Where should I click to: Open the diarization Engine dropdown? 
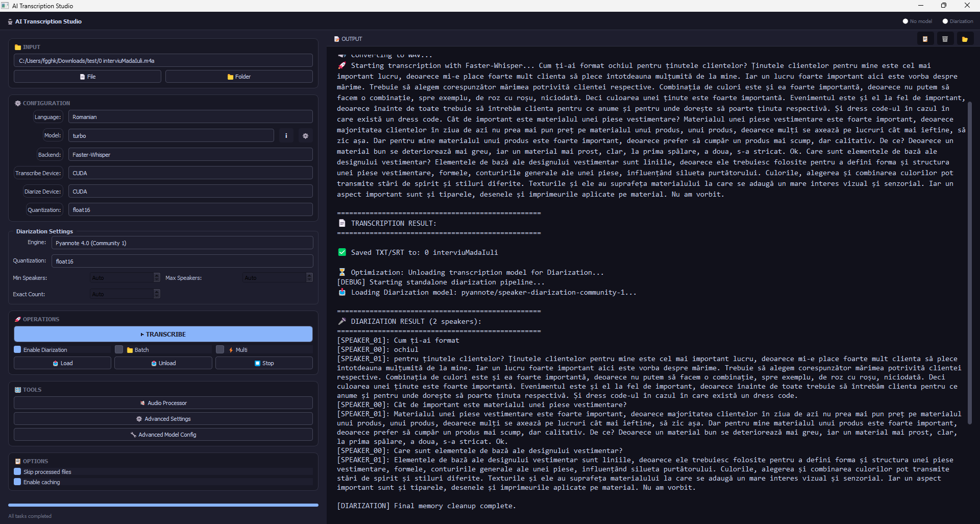point(182,243)
